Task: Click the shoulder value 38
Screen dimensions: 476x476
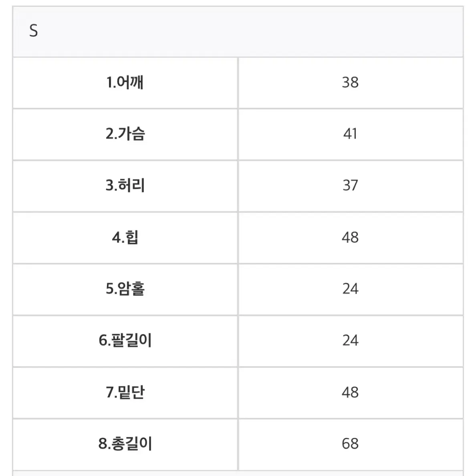Action: pos(351,83)
